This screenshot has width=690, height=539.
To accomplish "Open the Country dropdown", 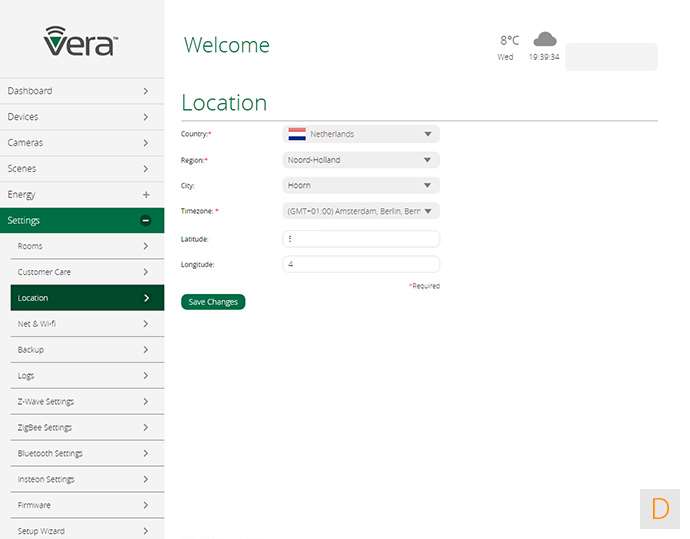I will [361, 134].
